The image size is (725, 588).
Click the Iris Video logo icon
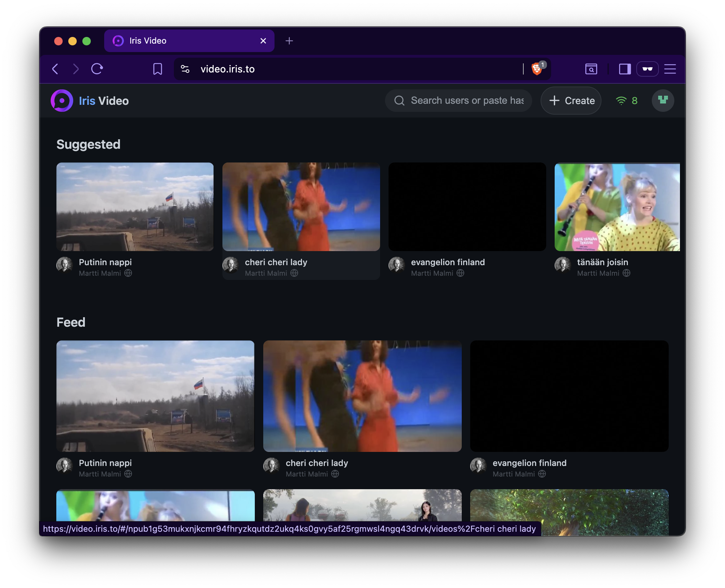pyautogui.click(x=62, y=101)
